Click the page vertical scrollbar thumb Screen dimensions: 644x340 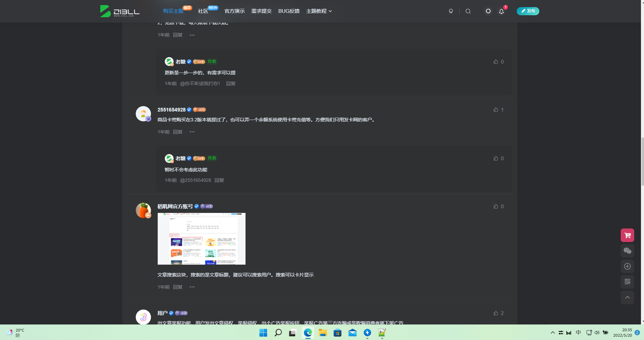click(x=642, y=162)
